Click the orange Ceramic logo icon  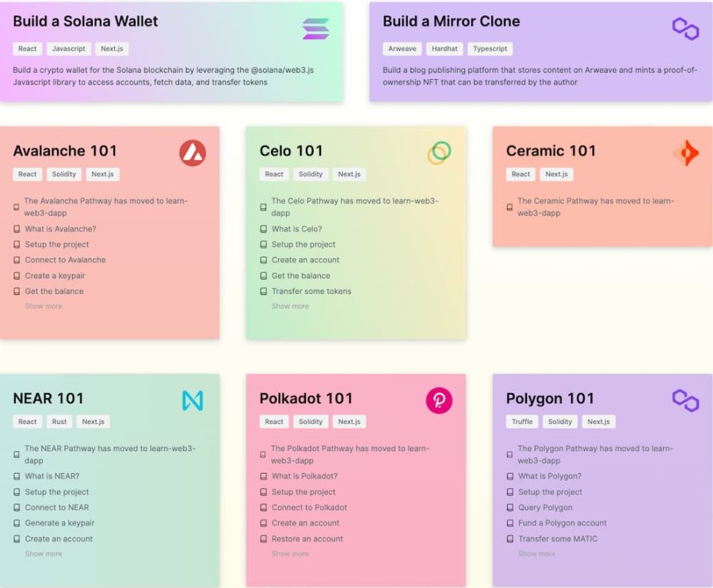tap(686, 153)
